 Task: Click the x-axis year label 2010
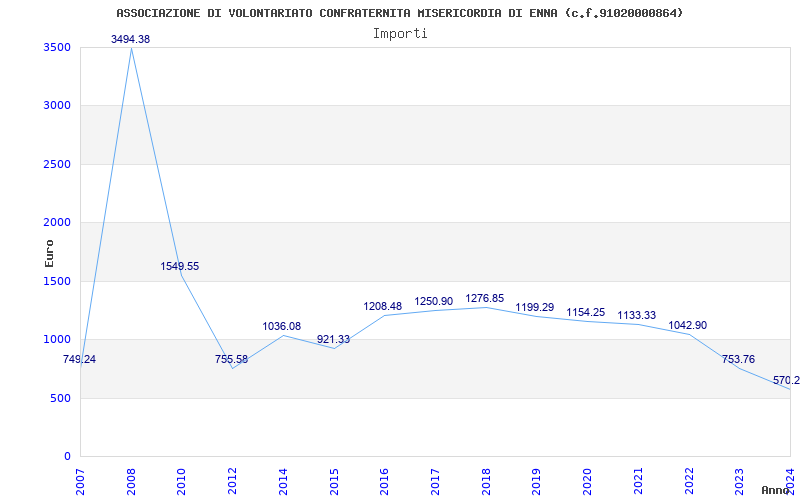pyautogui.click(x=181, y=482)
